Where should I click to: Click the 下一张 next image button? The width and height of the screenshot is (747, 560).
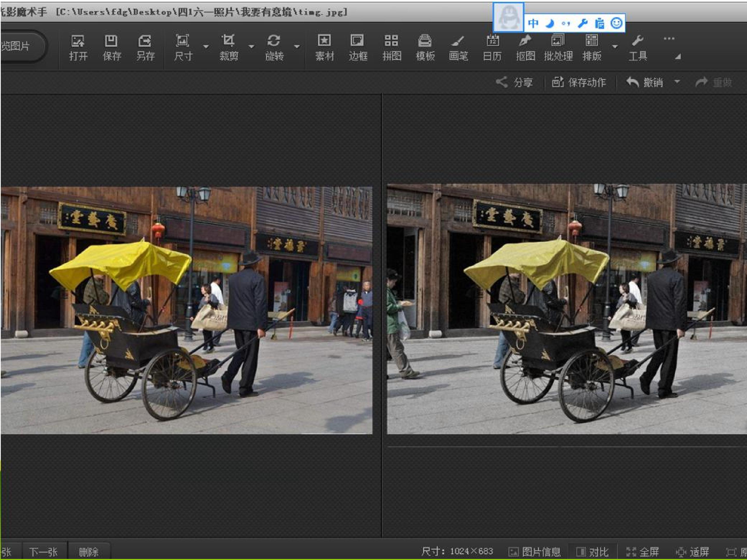(x=44, y=552)
